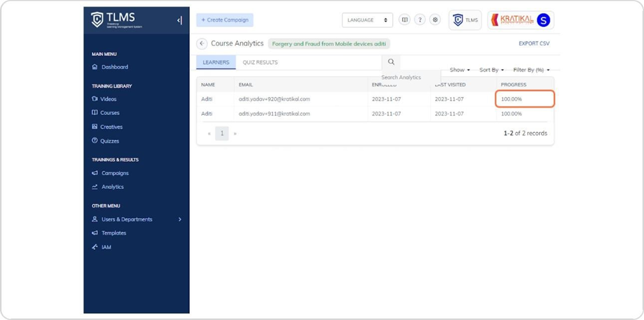Click progress 100.00% in the +911 row
Screen dimensions: 644x320
click(x=511, y=114)
